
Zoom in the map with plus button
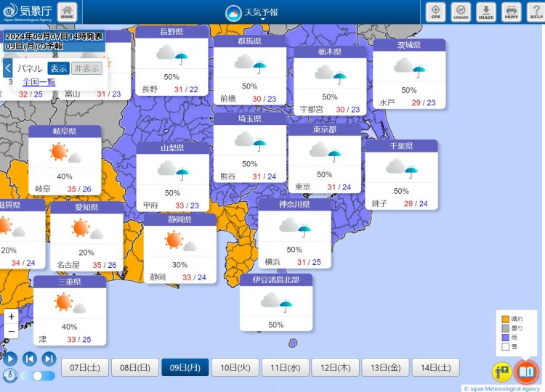[x=11, y=317]
